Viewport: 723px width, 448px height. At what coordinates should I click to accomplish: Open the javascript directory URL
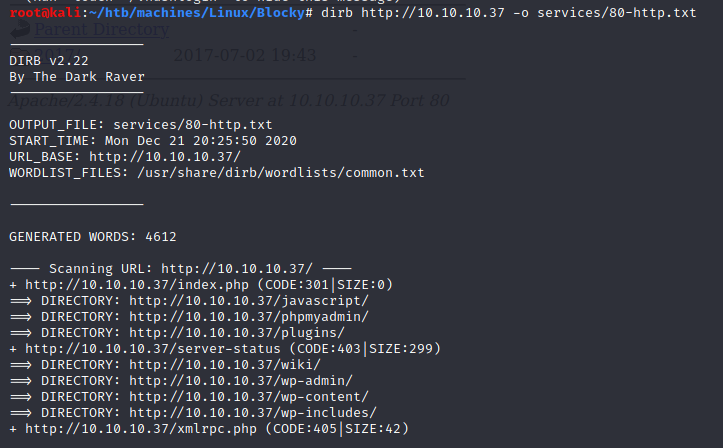coord(248,301)
